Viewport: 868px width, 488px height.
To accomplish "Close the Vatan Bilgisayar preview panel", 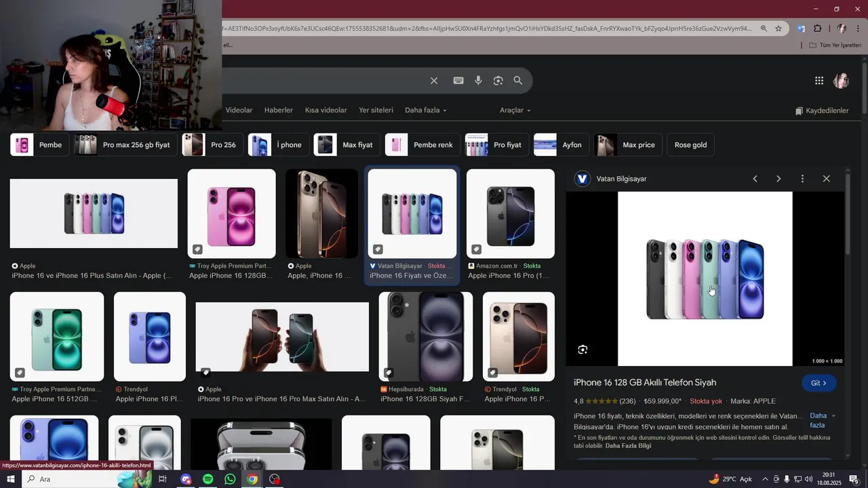I will click(826, 179).
